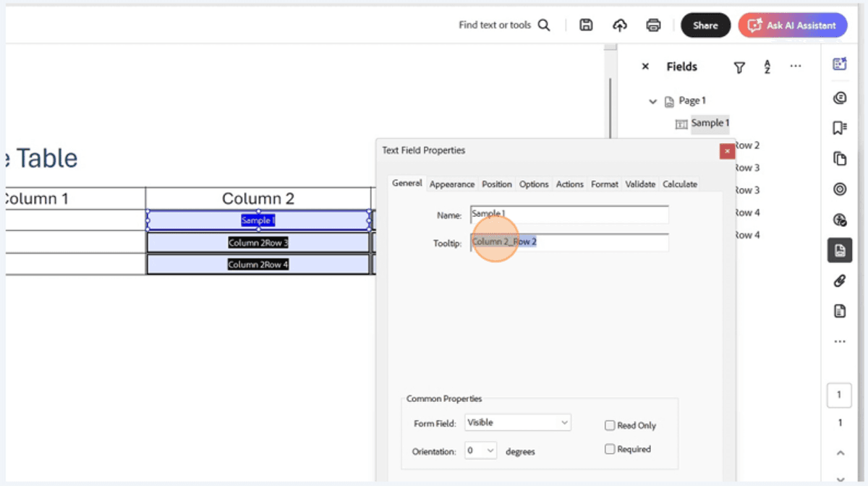Enable the Required checkbox

[x=610, y=449]
